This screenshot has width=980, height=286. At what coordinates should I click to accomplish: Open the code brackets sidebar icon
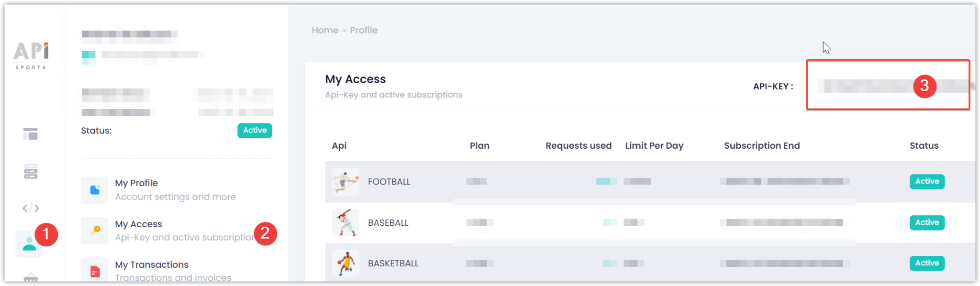(x=31, y=208)
